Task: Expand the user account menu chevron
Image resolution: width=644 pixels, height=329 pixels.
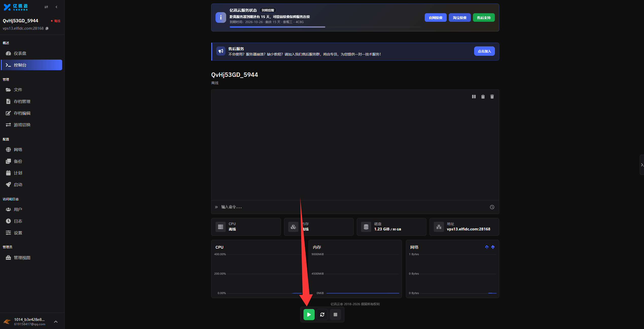Action: click(x=56, y=322)
